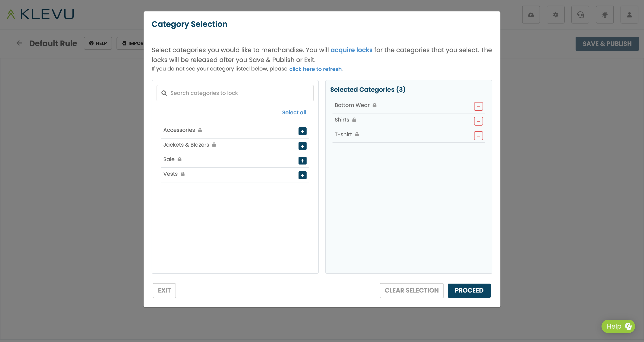644x342 pixels.
Task: Open the lightbulb tips icon
Action: click(x=604, y=15)
